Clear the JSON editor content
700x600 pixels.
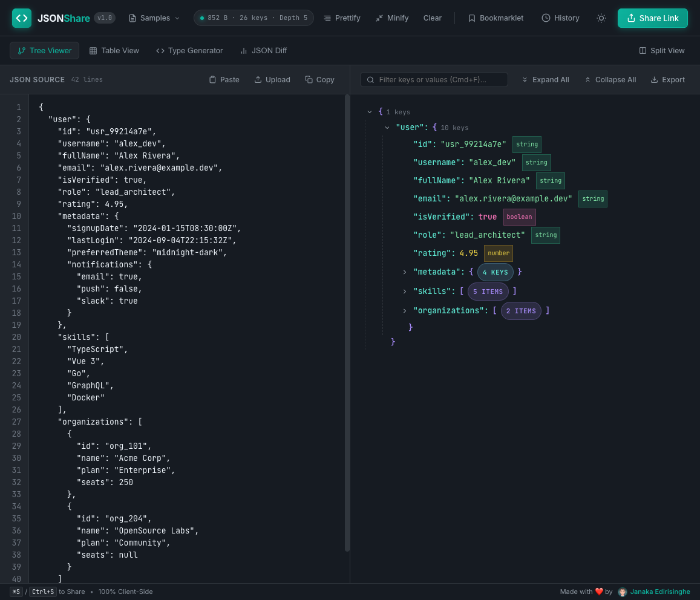point(432,18)
